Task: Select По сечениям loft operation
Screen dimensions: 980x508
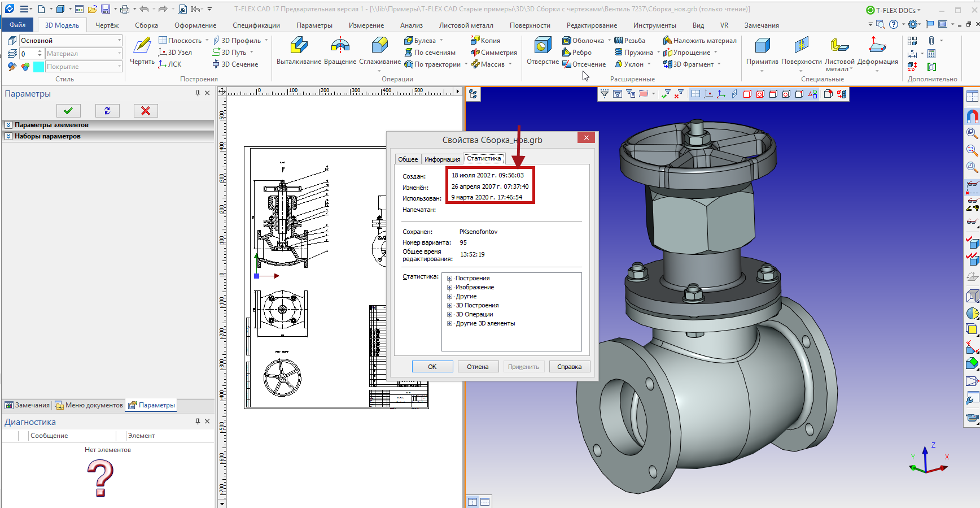Action: tap(430, 53)
